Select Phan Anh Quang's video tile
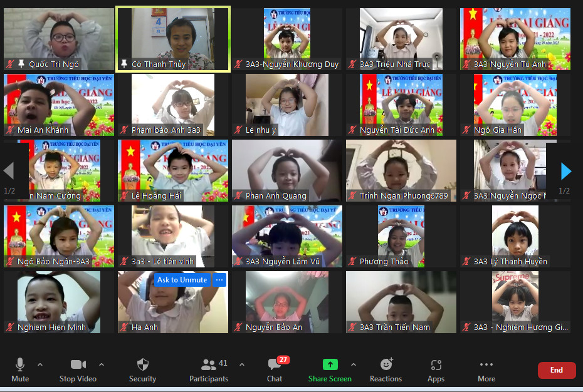The image size is (583, 392). (x=287, y=170)
